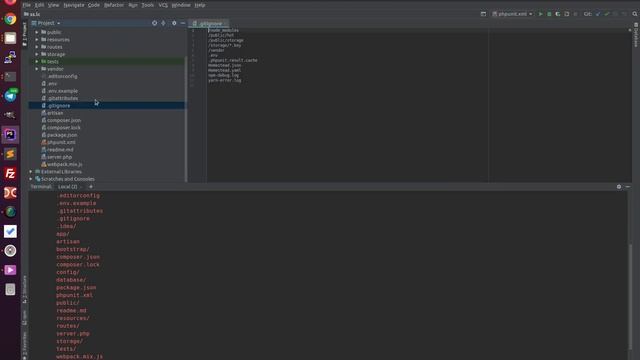Launch Google Chrome from the dock
Viewport: 640px width, 360px height.
(x=10, y=19)
